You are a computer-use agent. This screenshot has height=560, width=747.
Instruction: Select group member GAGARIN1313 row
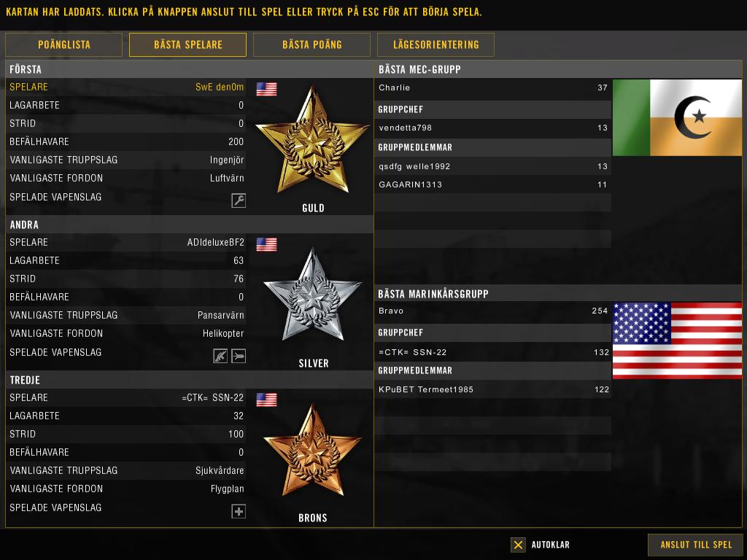point(492,184)
